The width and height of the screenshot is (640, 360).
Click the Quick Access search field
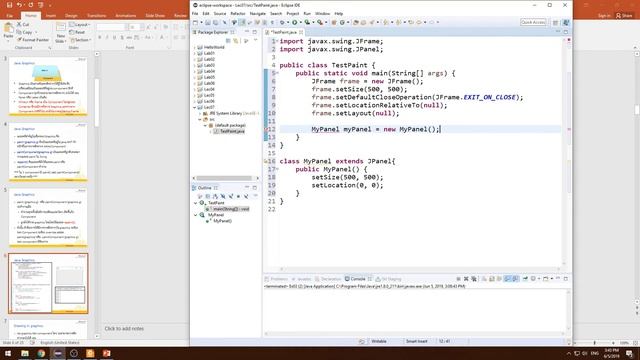[533, 22]
